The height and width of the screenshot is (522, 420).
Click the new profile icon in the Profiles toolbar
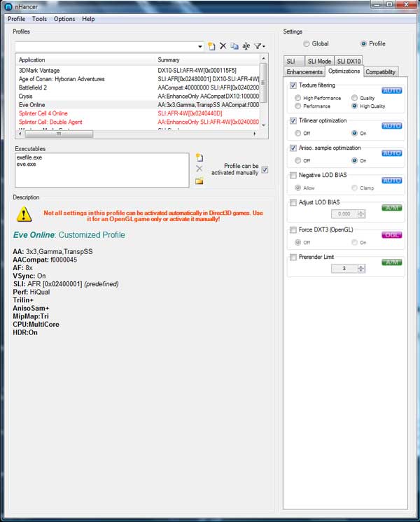click(211, 46)
